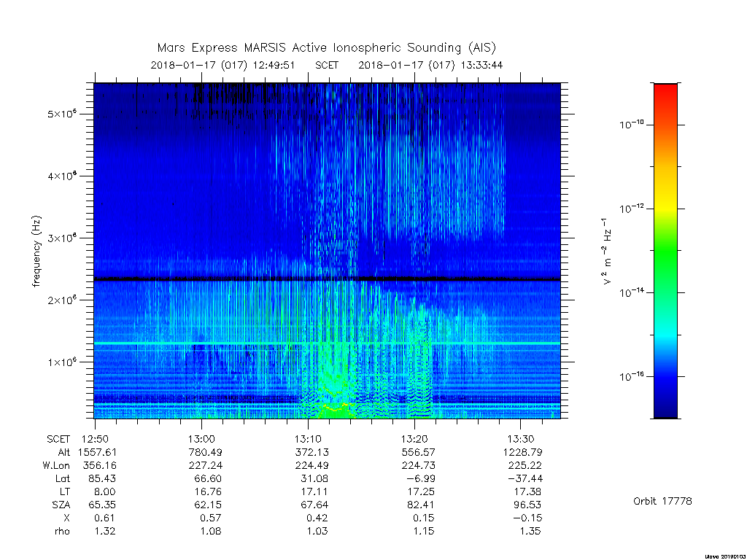Viewport: 747px width, 560px height.
Task: Click the LT row label
Action: pyautogui.click(x=65, y=491)
